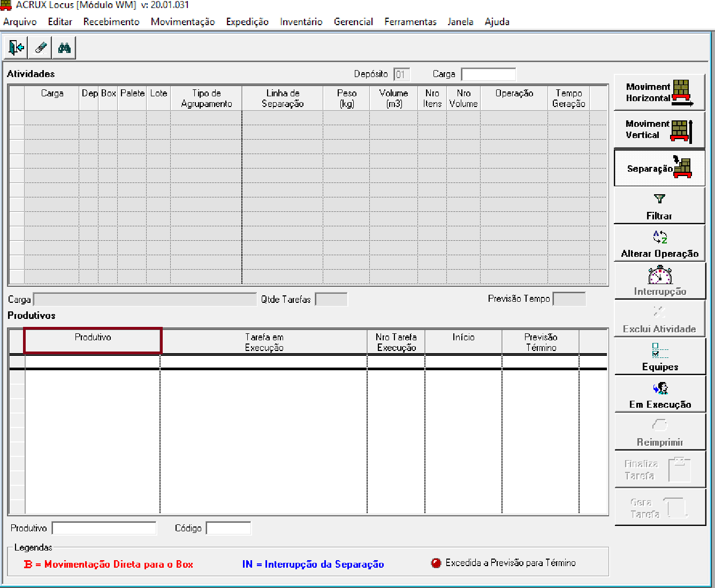
Task: Click the Início column header
Action: click(x=463, y=342)
